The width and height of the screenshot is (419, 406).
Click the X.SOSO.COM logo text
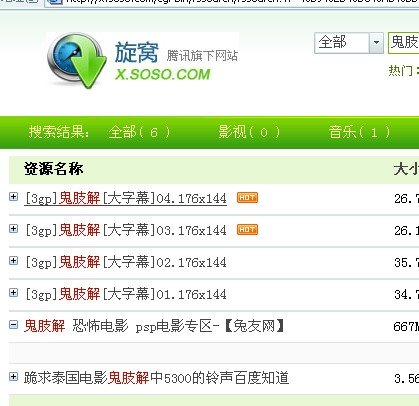click(x=163, y=74)
